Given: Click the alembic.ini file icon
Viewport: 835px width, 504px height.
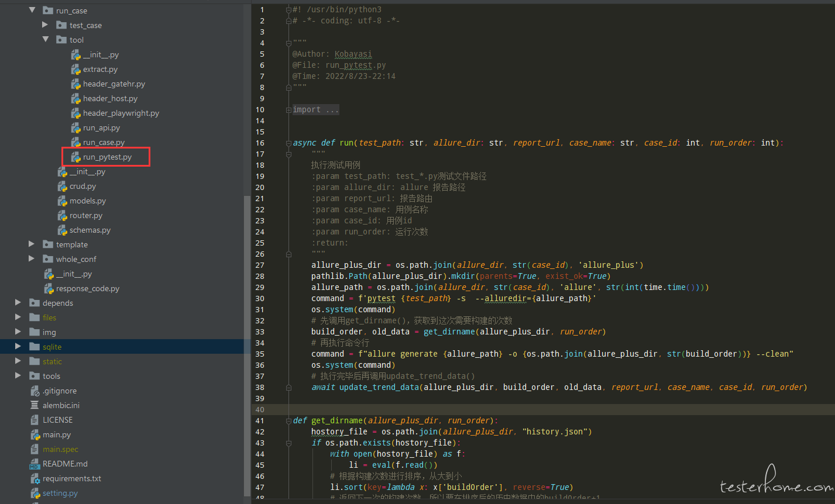Looking at the screenshot, I should (35, 405).
